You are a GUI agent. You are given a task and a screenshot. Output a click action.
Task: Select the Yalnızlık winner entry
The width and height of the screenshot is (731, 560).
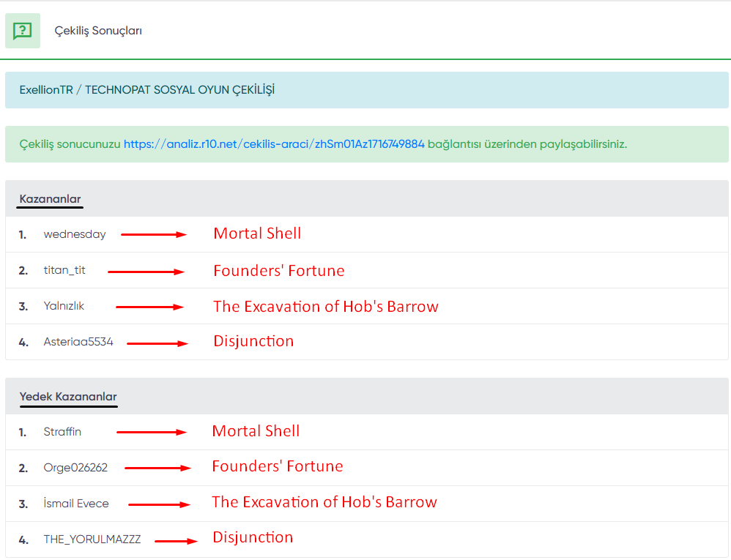[64, 306]
